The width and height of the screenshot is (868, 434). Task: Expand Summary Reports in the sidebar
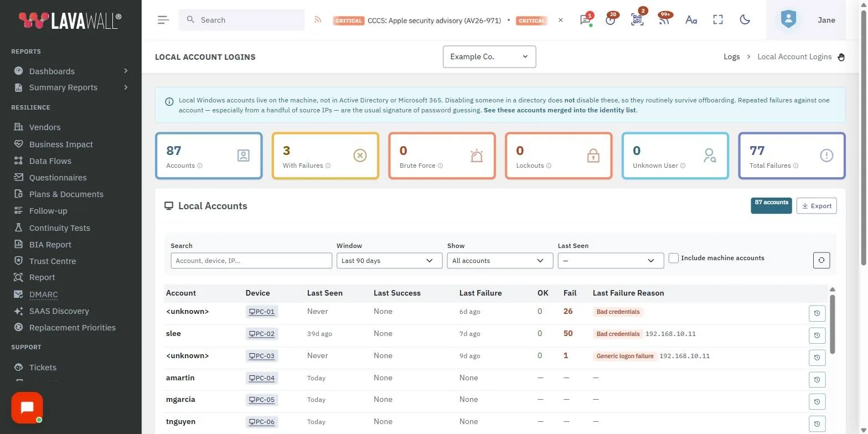pos(71,87)
